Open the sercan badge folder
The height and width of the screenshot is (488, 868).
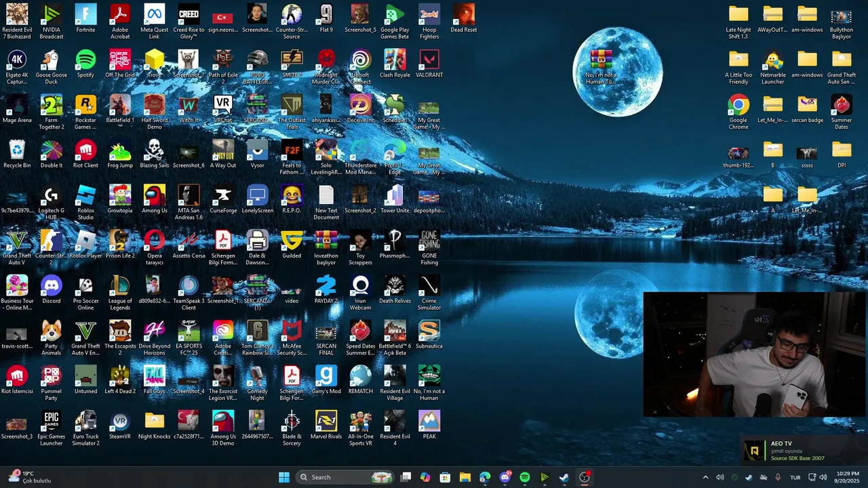(807, 109)
